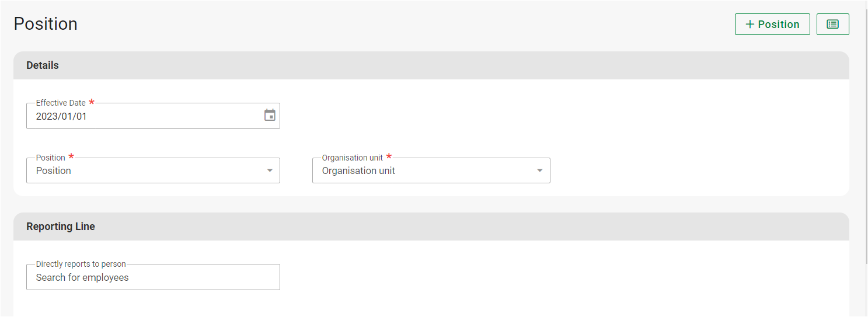Select the Position combo box placeholder text
Image resolution: width=868 pixels, height=317 pixels.
(x=54, y=170)
